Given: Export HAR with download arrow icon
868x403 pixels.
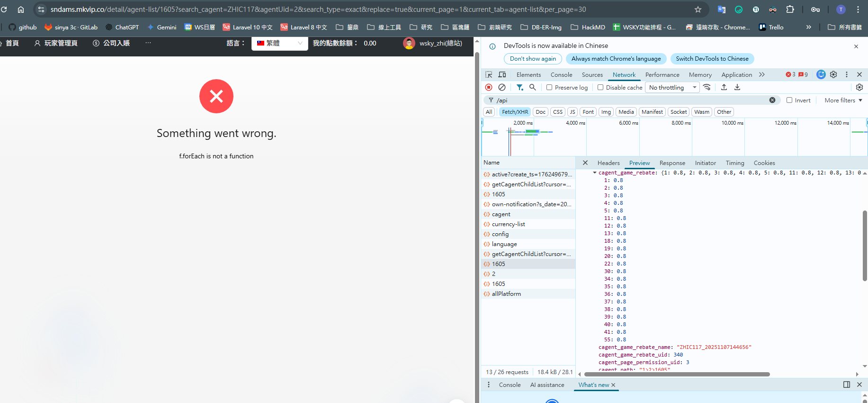Looking at the screenshot, I should pos(737,87).
